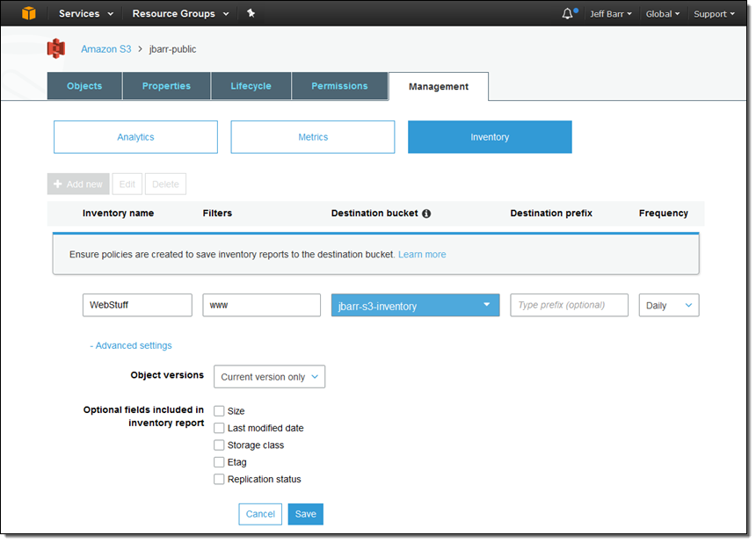Open the Current version only dropdown
This screenshot has width=756, height=543.
click(x=269, y=377)
